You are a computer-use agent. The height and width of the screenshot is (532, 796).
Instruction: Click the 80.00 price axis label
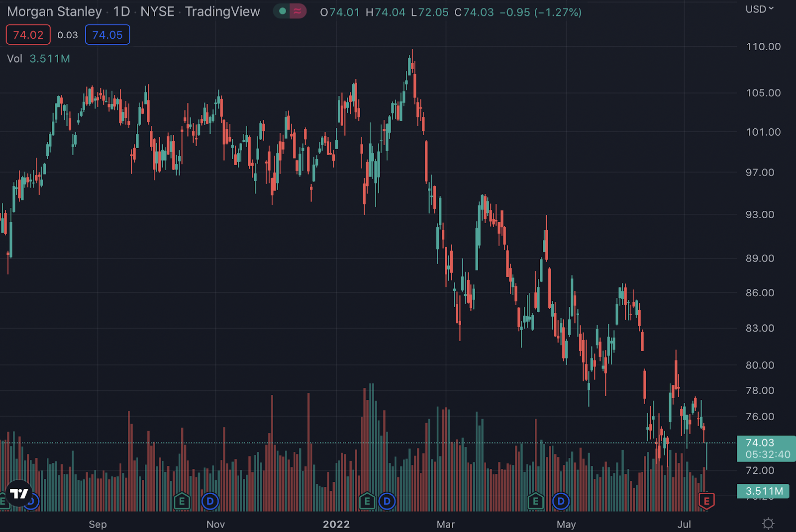(760, 365)
